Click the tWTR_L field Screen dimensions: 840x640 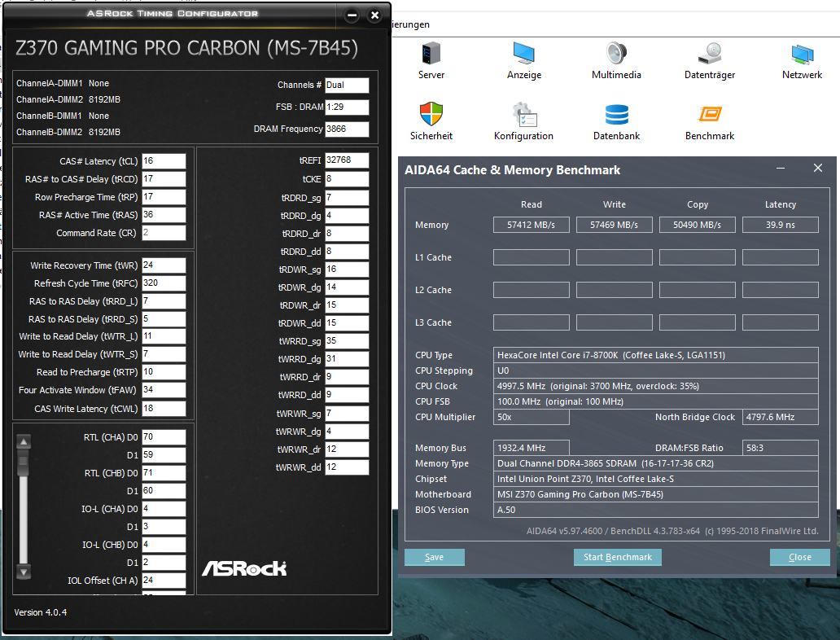(164, 336)
